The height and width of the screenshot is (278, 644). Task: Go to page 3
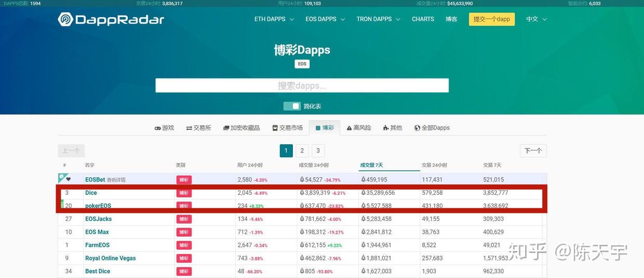[318, 151]
